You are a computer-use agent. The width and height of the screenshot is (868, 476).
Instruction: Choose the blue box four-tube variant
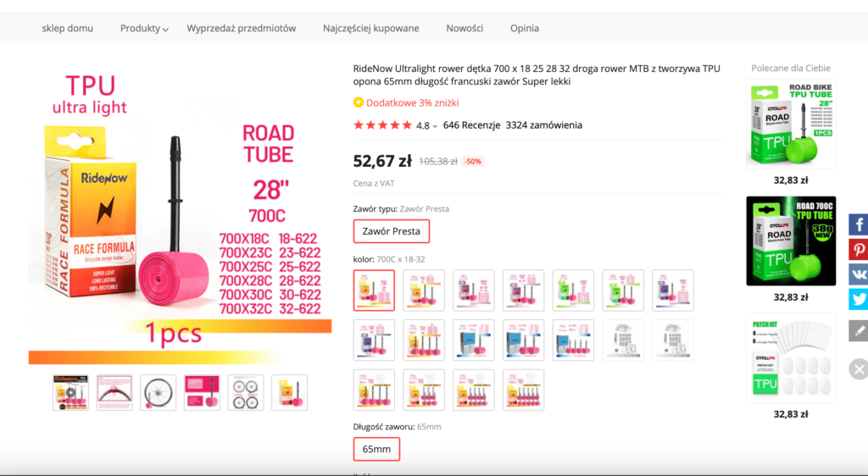574,340
